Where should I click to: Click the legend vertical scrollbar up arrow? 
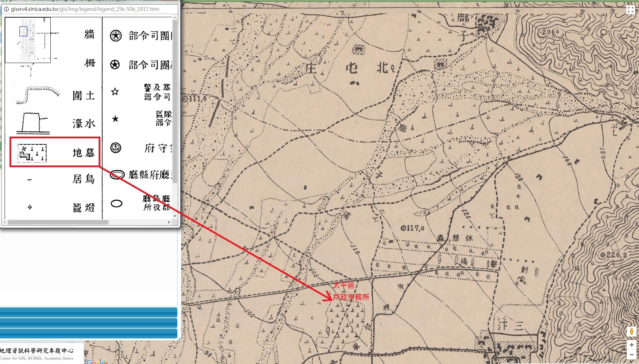(x=175, y=17)
